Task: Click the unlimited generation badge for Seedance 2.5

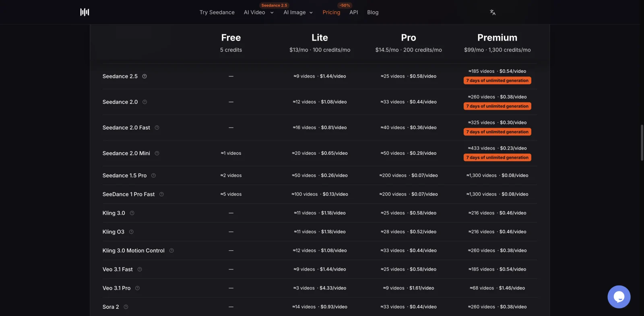Action: point(497,80)
